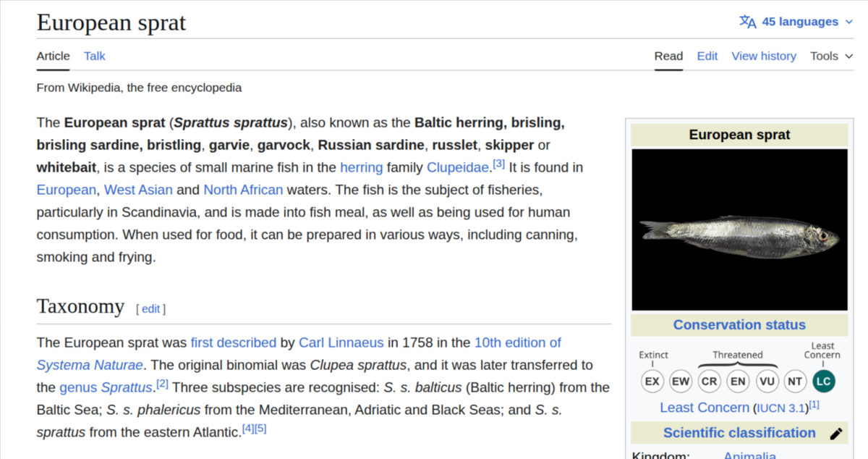Select the page title European sprat
The width and height of the screenshot is (868, 459).
click(111, 22)
